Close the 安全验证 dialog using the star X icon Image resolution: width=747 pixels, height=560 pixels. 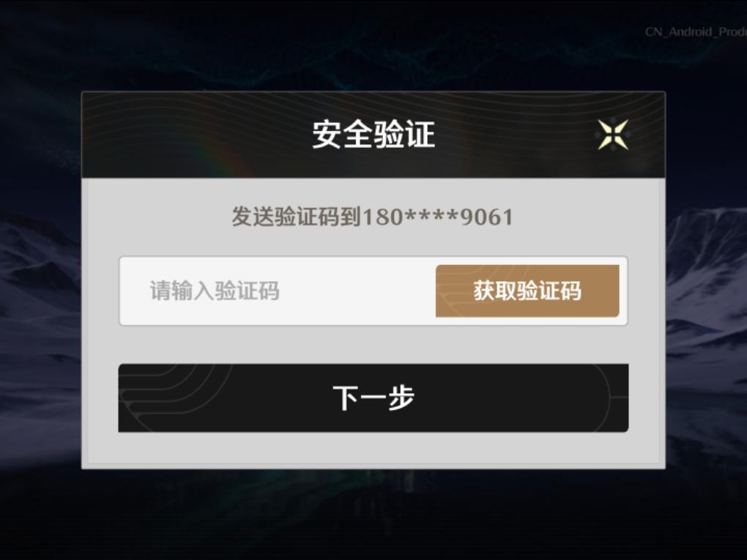(x=613, y=135)
